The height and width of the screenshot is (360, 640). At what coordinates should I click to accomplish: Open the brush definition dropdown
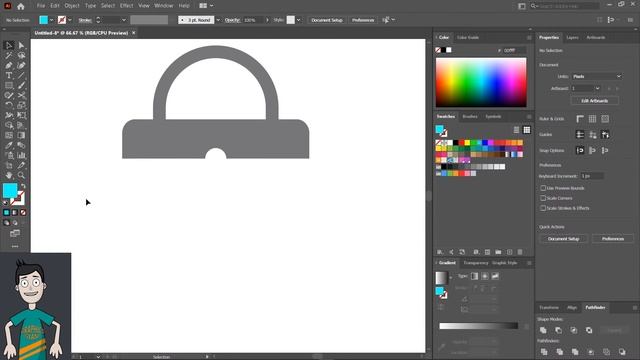(218, 20)
